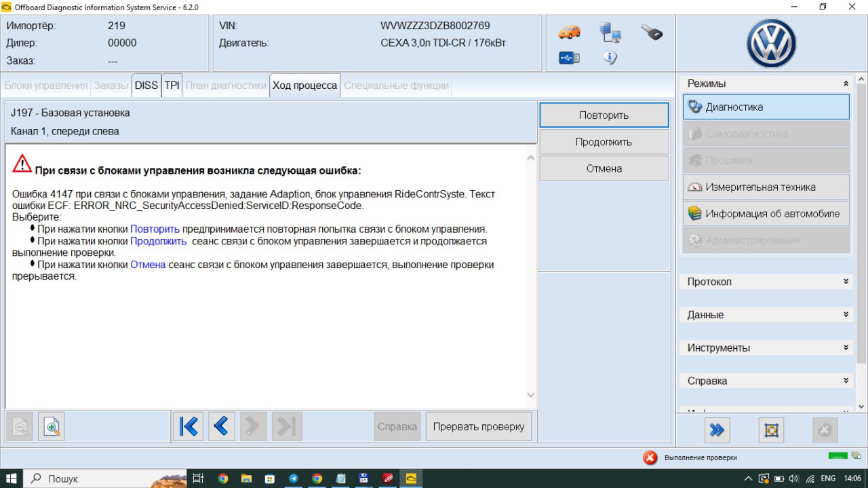Viewport: 868px width, 488px height.
Task: Open the Специальные функции tab
Action: (x=396, y=86)
